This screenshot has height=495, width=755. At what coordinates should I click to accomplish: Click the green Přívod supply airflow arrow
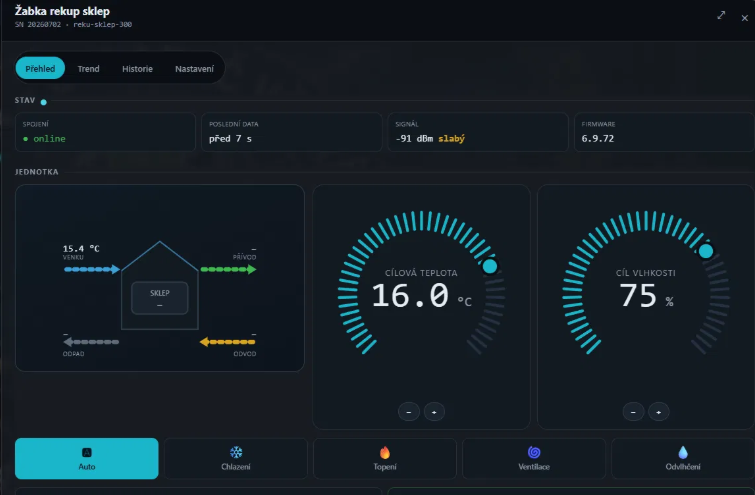coord(228,269)
